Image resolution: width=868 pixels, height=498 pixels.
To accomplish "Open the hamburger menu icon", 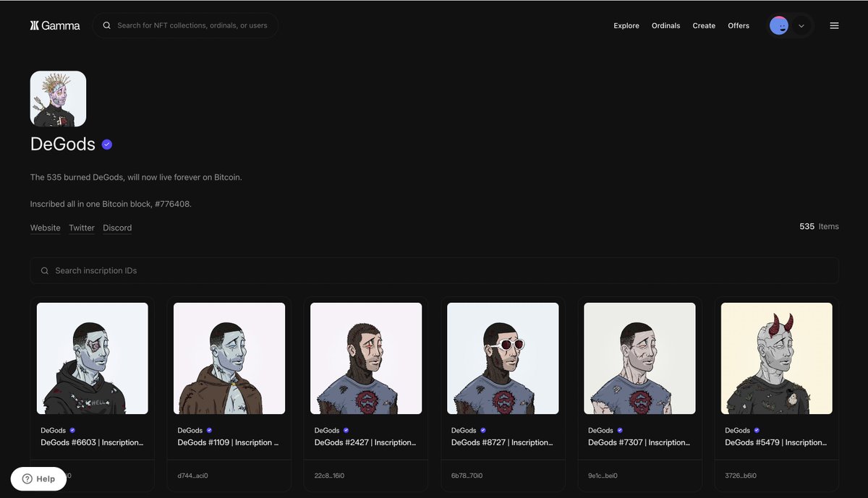I will [834, 25].
